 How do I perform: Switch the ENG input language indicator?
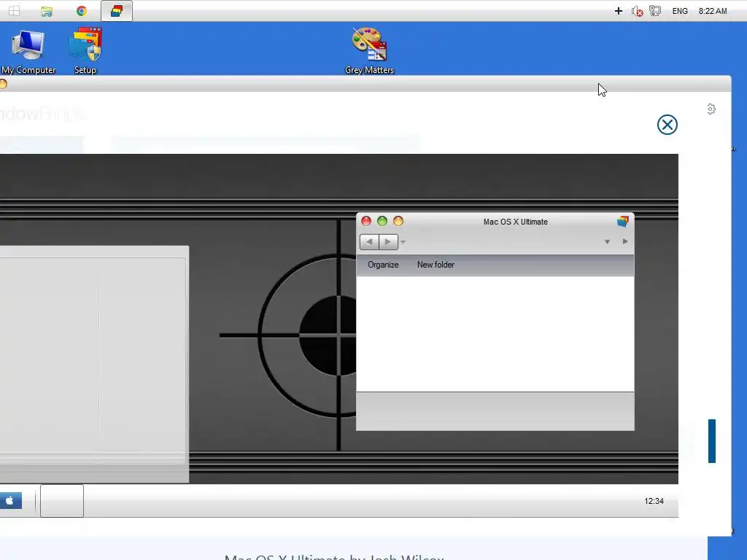(x=680, y=11)
